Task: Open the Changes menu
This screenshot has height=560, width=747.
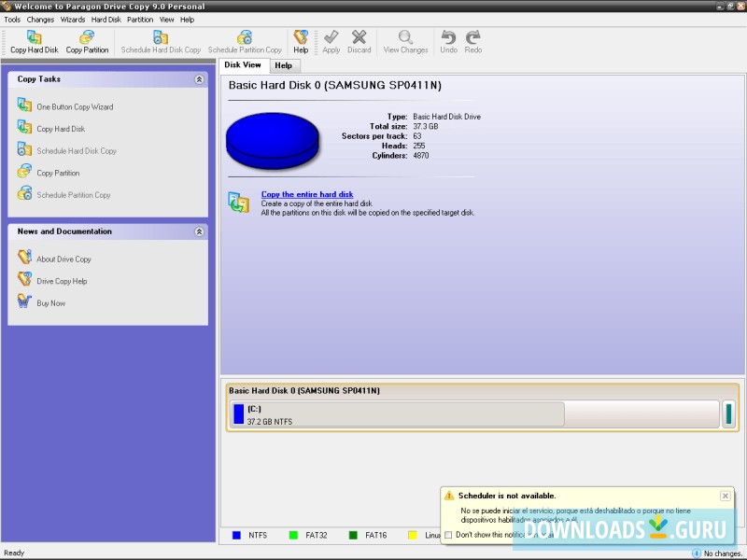Action: tap(40, 20)
